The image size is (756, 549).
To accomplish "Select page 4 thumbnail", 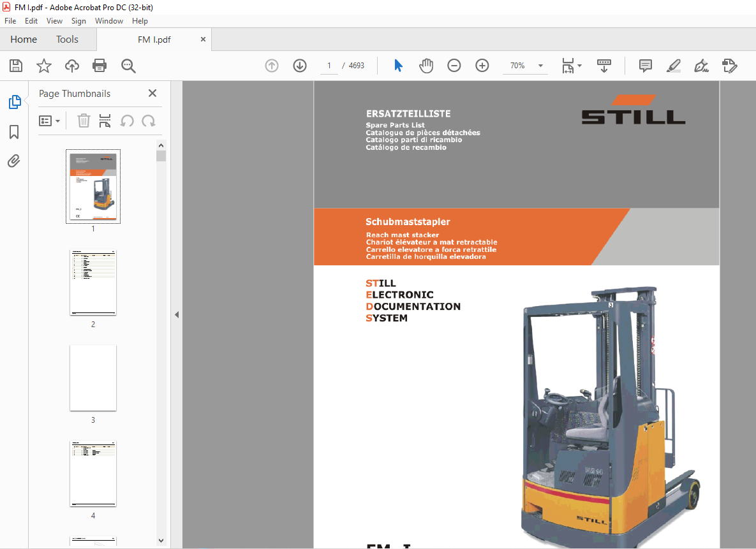I will [93, 473].
